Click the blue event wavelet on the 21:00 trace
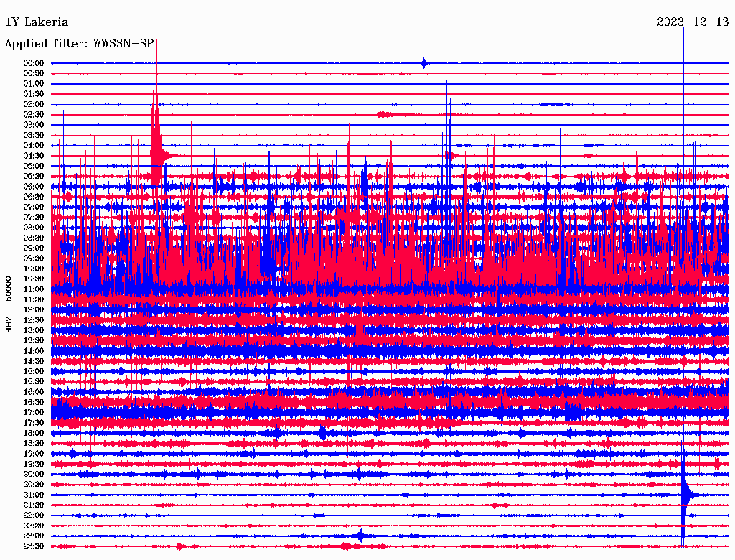735x560 pixels. click(x=686, y=495)
